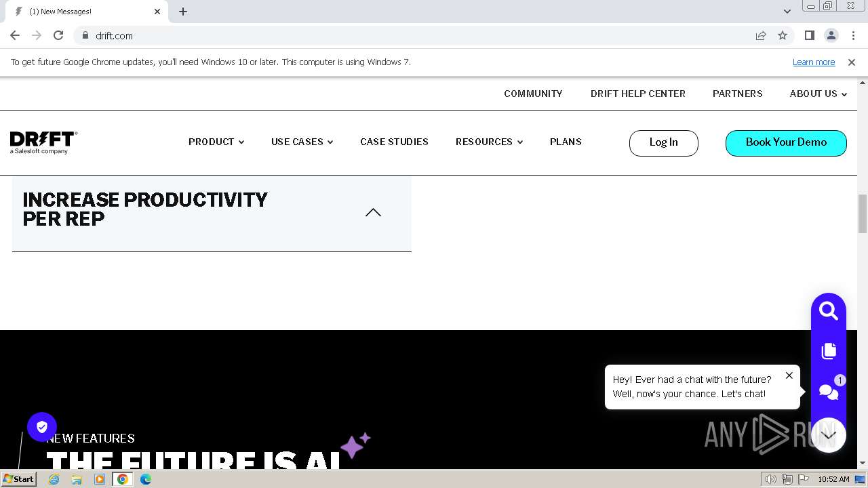The width and height of the screenshot is (868, 488).
Task: Open the privacy shield badge
Action: click(x=42, y=427)
